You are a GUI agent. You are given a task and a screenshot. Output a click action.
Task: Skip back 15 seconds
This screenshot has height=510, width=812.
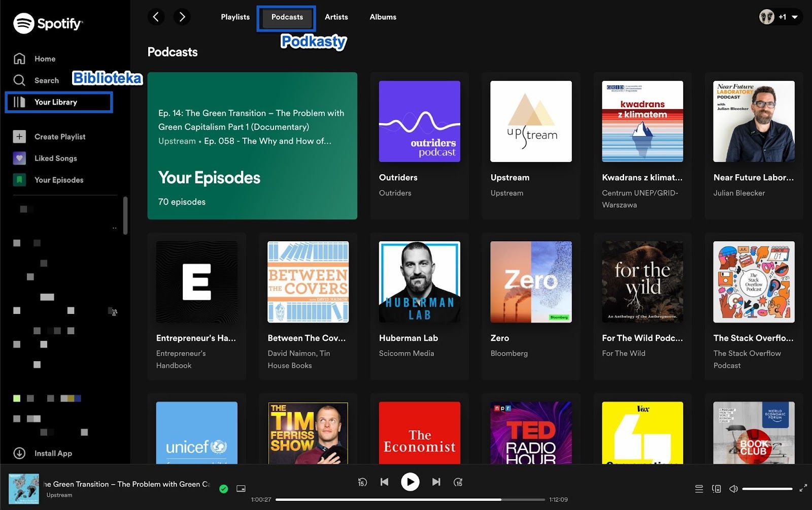tap(362, 482)
